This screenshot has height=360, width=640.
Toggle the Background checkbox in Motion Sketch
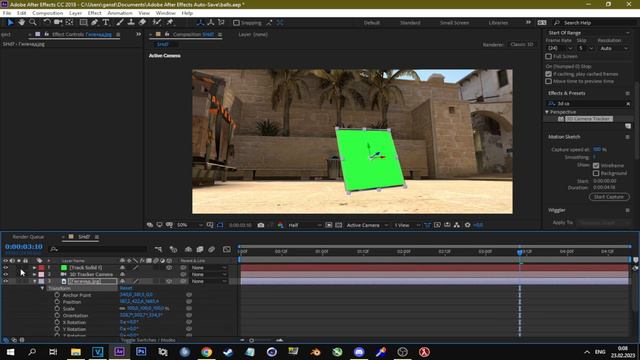[x=596, y=173]
